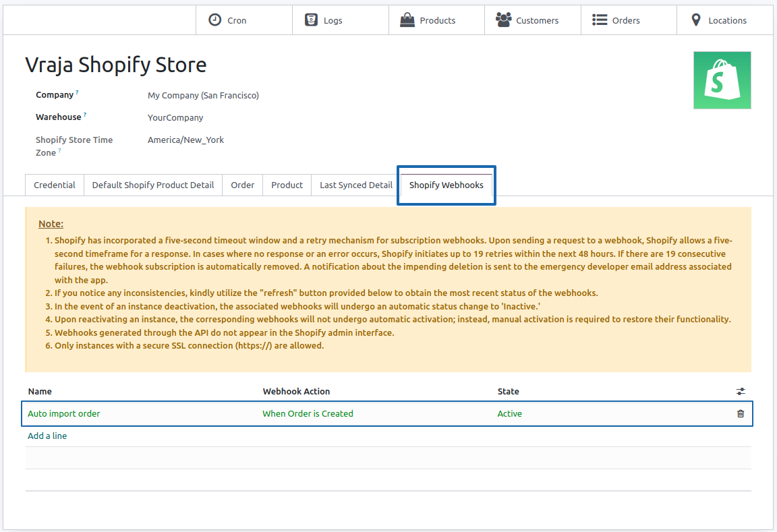Open the Last Synced Detail tab

(x=356, y=185)
